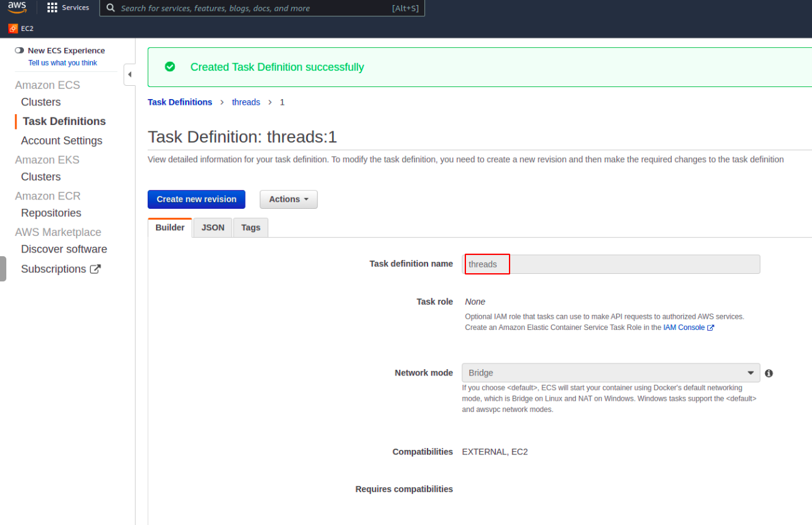
Task: Open the Actions dropdown
Action: pyautogui.click(x=288, y=199)
